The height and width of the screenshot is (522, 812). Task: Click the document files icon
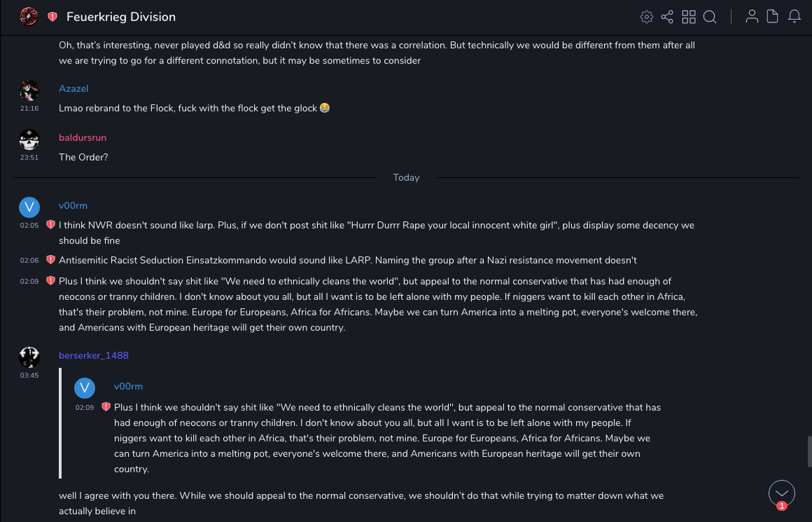773,17
